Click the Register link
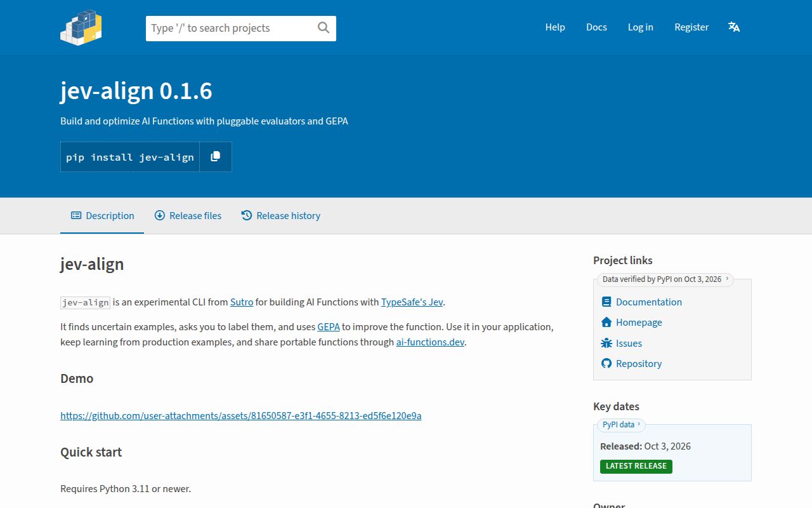The image size is (812, 508). [x=691, y=27]
